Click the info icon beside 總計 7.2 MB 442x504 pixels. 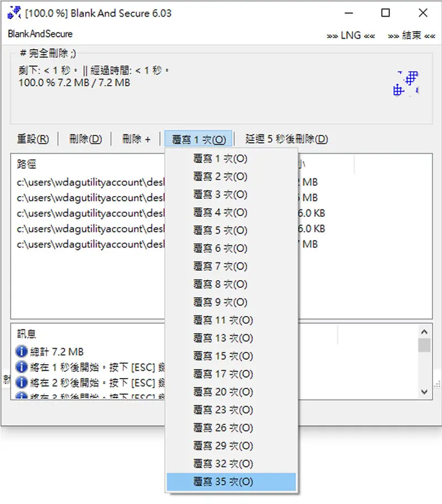[21, 351]
